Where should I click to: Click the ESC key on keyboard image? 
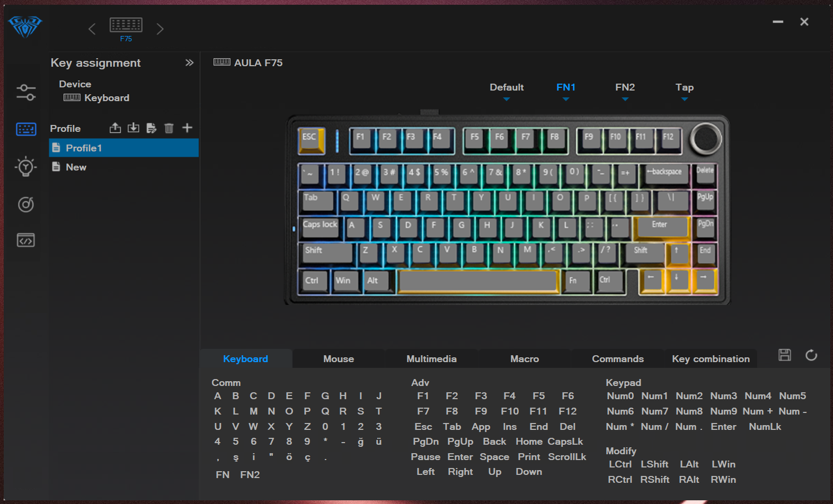(x=311, y=140)
